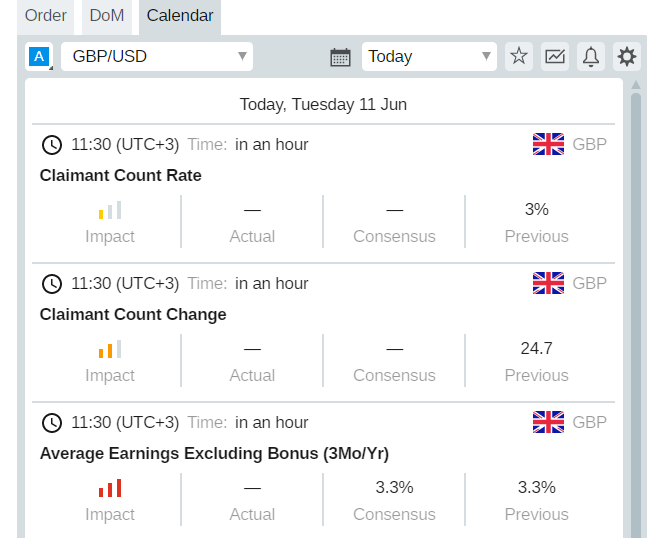
Task: Select the Calendar tab
Action: pyautogui.click(x=180, y=16)
